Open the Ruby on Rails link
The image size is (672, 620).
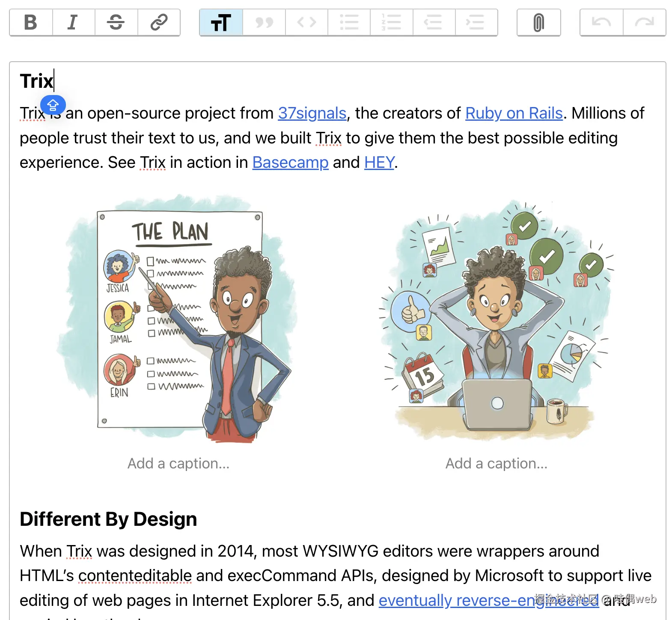click(x=514, y=113)
